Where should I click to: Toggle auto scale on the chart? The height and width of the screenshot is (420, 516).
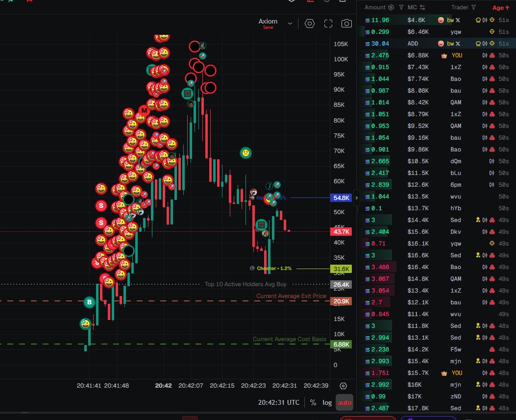coord(344,402)
